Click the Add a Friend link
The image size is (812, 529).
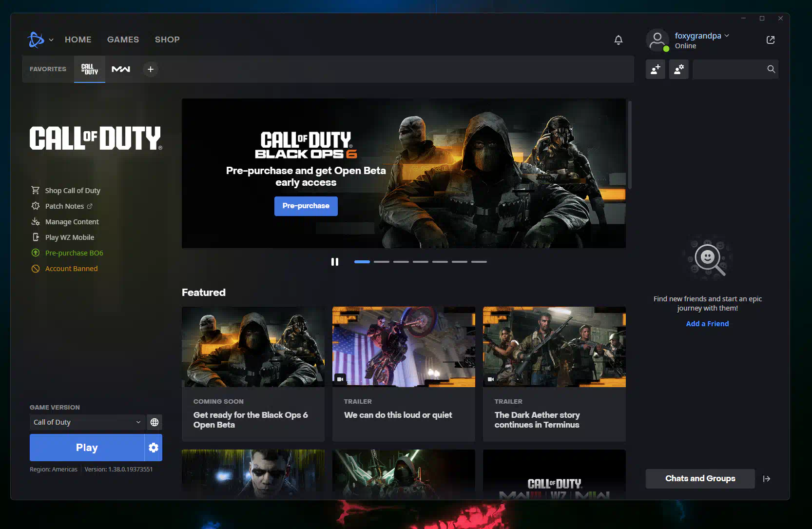tap(707, 324)
